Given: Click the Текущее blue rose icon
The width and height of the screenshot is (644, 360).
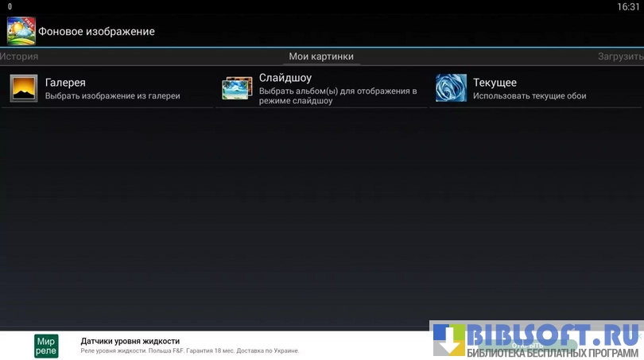Looking at the screenshot, I should tap(451, 88).
